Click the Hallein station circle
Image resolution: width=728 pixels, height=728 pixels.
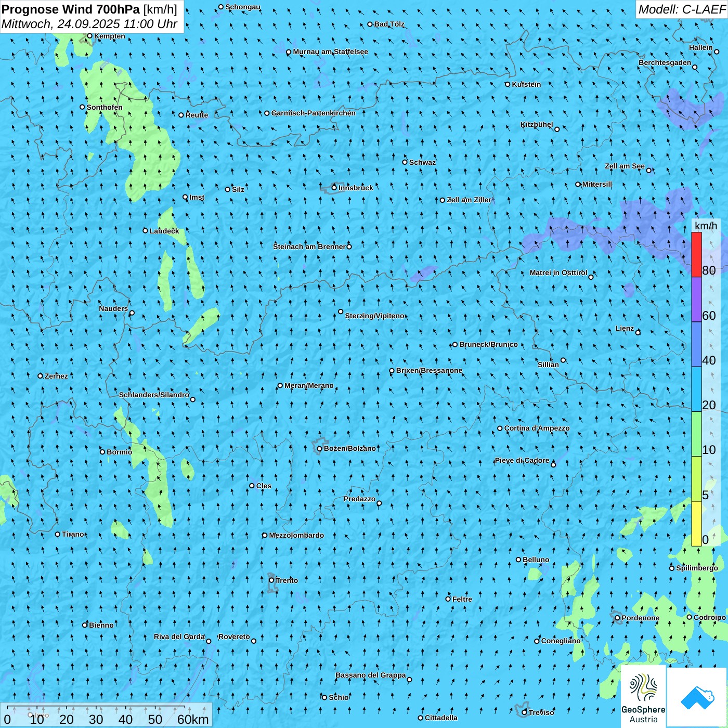pyautogui.click(x=717, y=51)
